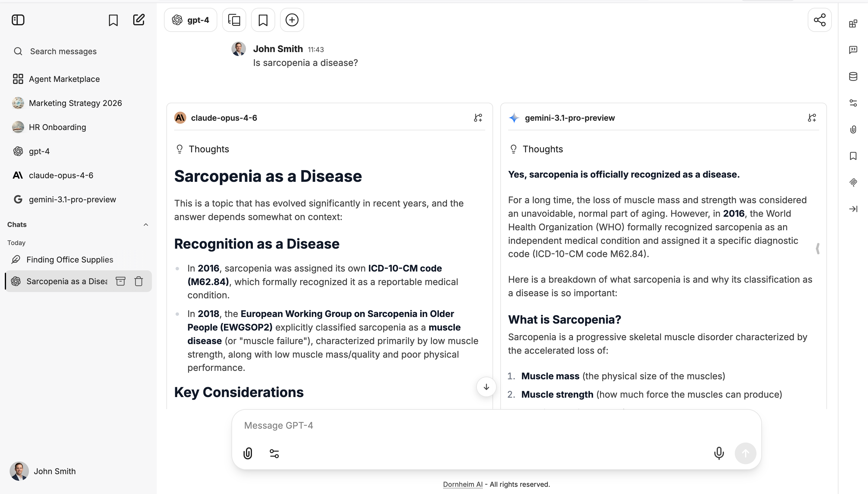
Task: Copy the conversation with the copy icon
Action: (234, 20)
